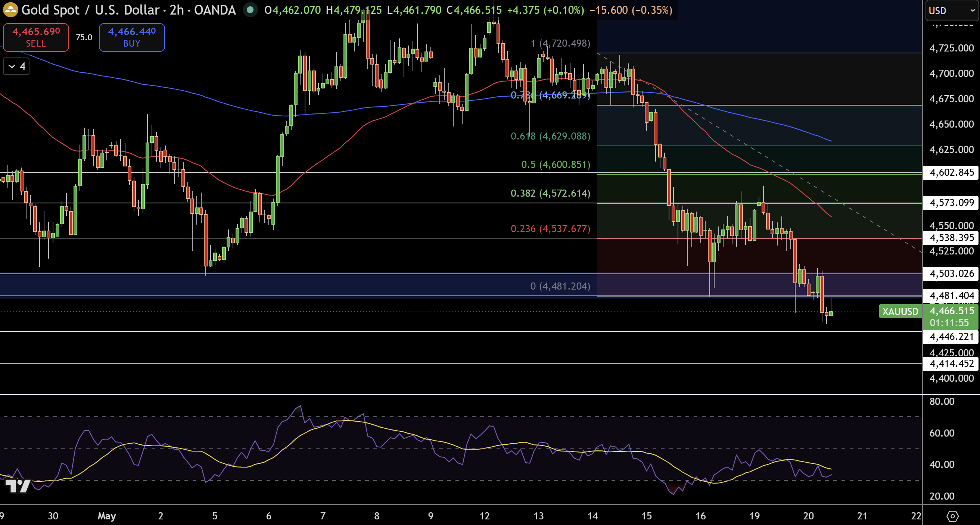Expand the collapsed indicators legend showing 4
The width and height of the screenshot is (980, 525).
[16, 66]
